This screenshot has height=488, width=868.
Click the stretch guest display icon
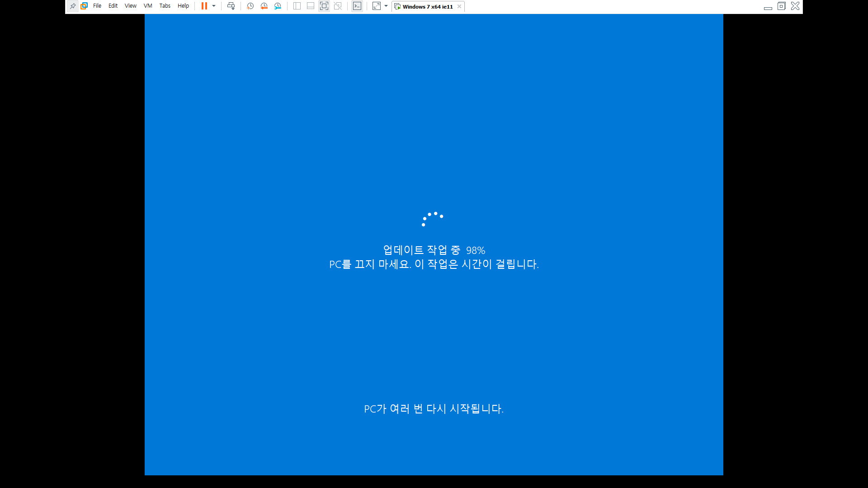pyautogui.click(x=377, y=6)
